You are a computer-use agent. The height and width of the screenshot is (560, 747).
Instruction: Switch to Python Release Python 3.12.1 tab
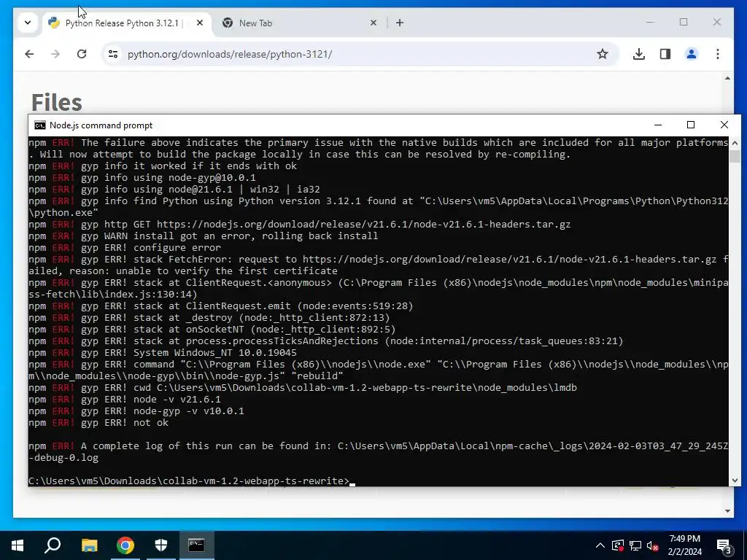pyautogui.click(x=122, y=23)
